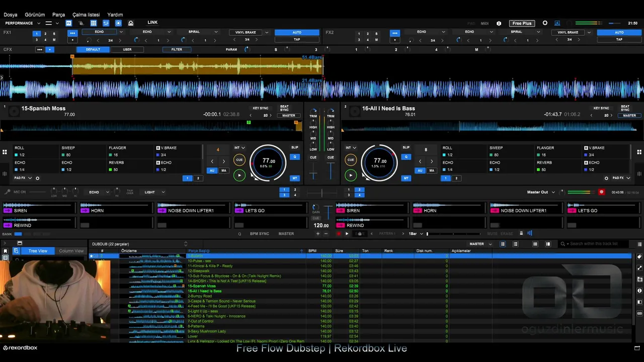This screenshot has height=362, width=644.
Task: Toggle Quantize Q button on deck 1
Action: click(x=295, y=157)
